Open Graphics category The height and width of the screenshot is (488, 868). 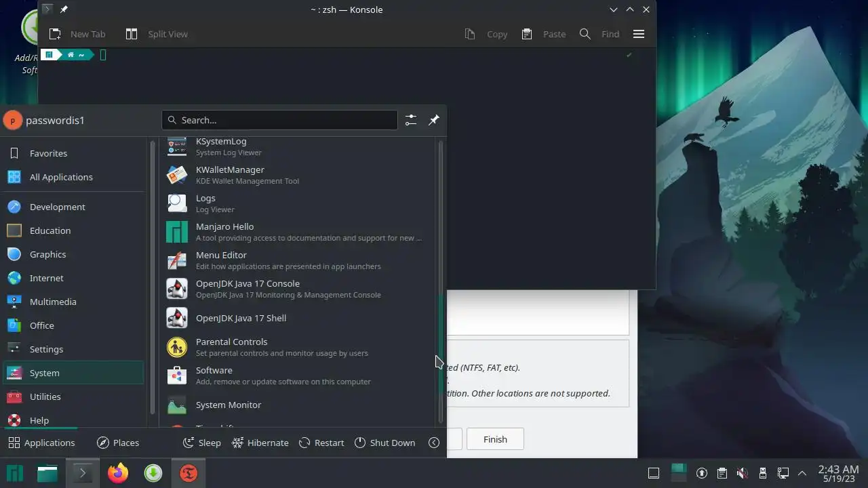(73, 254)
